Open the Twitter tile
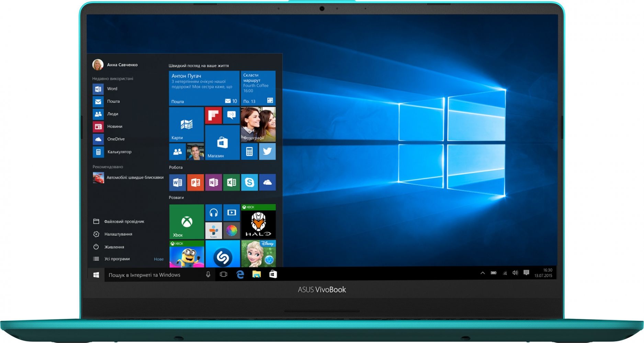 (267, 151)
